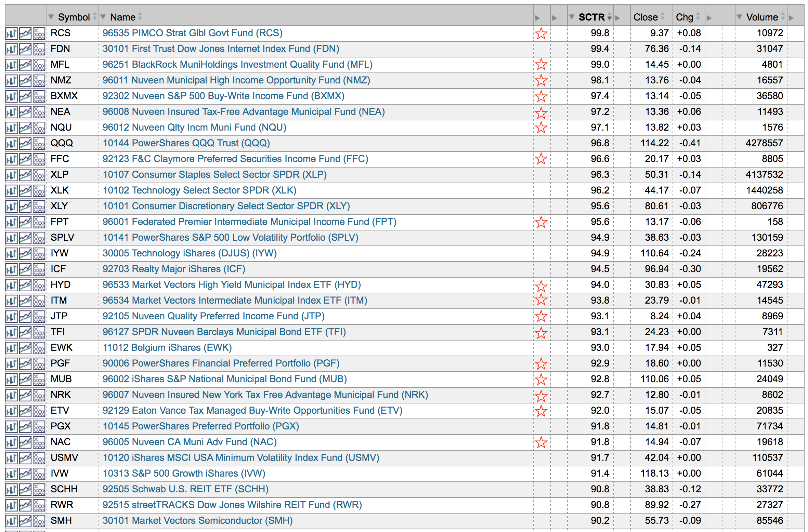Open Nuveen CA Muni Adv Fund link
This screenshot has width=808, height=532.
coord(190,442)
